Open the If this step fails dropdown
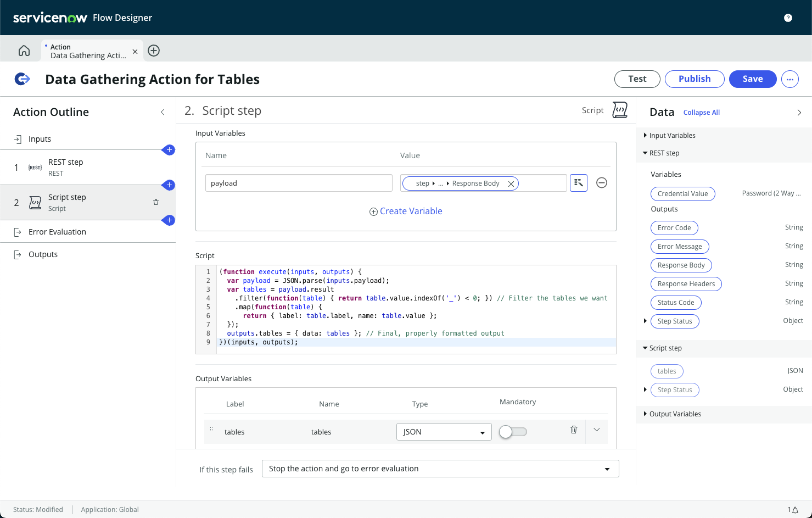The height and width of the screenshot is (518, 812). pyautogui.click(x=440, y=469)
